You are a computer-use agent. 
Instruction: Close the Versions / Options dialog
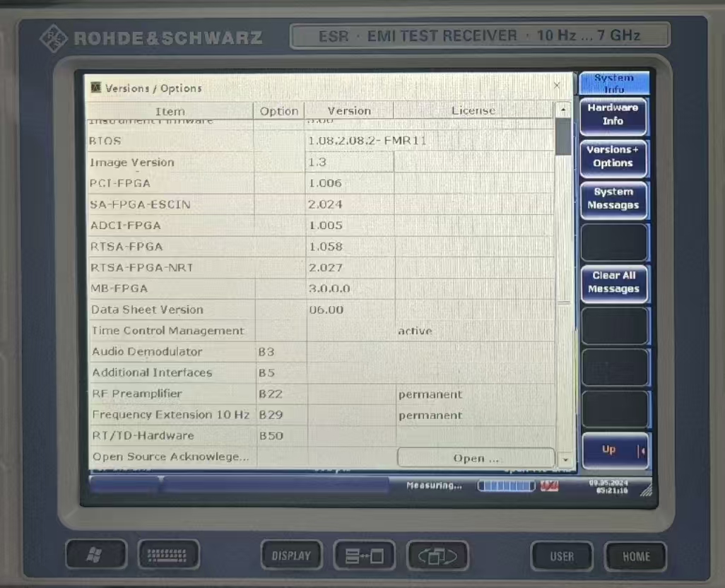pyautogui.click(x=557, y=86)
